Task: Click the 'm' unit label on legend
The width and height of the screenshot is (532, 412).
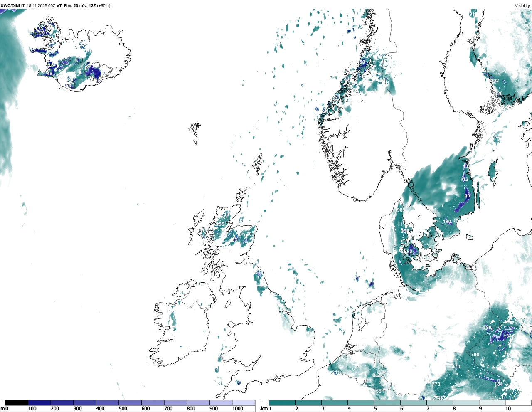Action: [2, 409]
